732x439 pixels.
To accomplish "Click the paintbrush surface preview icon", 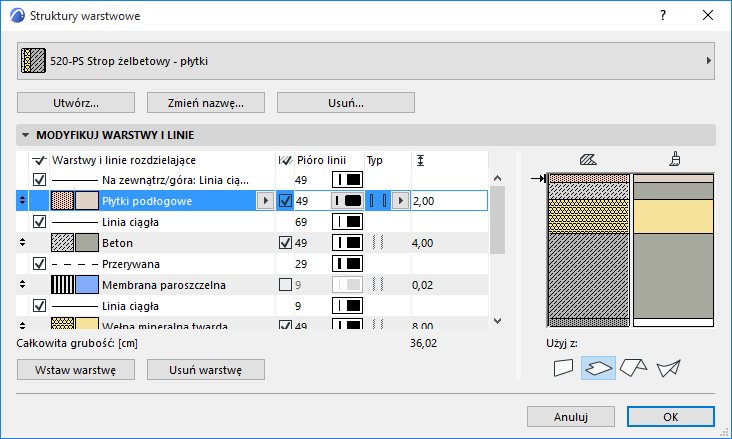I will click(675, 159).
